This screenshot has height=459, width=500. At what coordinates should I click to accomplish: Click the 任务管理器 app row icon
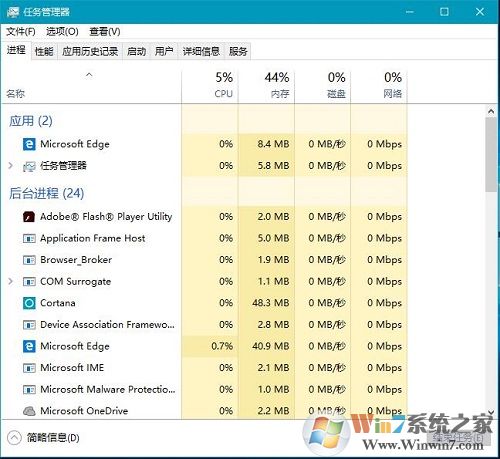(x=29, y=166)
